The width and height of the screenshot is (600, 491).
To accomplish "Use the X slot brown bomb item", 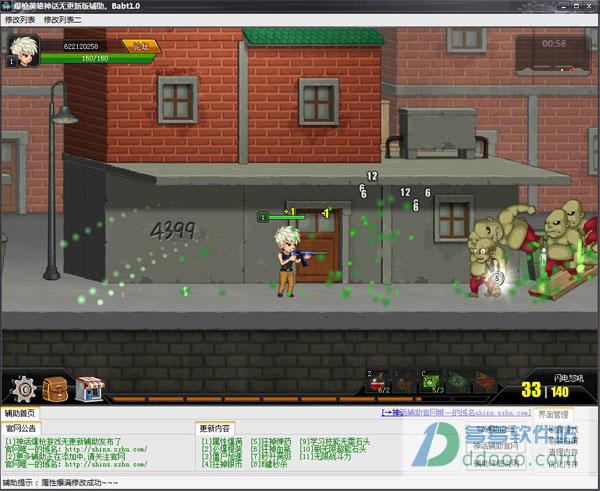I will [x=404, y=382].
